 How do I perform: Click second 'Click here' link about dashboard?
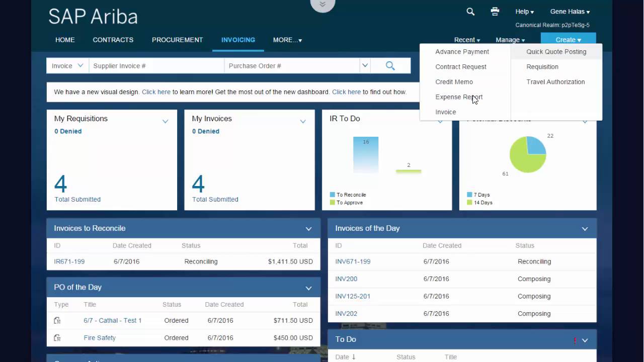pyautogui.click(x=346, y=92)
